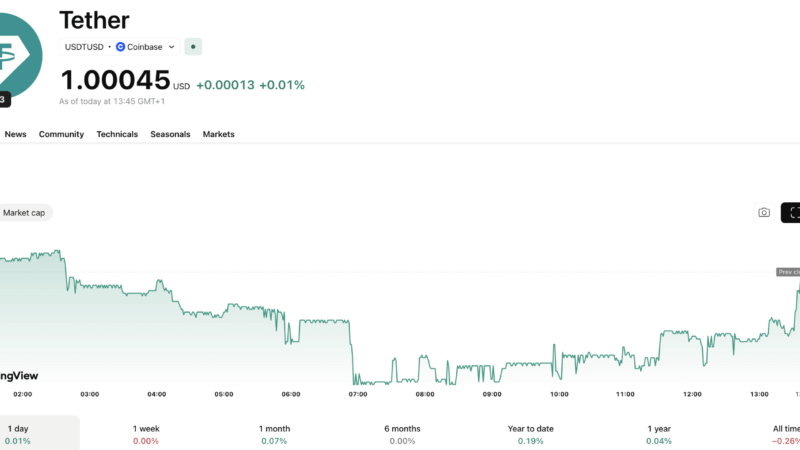The image size is (800, 450).
Task: Open the News tab
Action: (x=15, y=134)
